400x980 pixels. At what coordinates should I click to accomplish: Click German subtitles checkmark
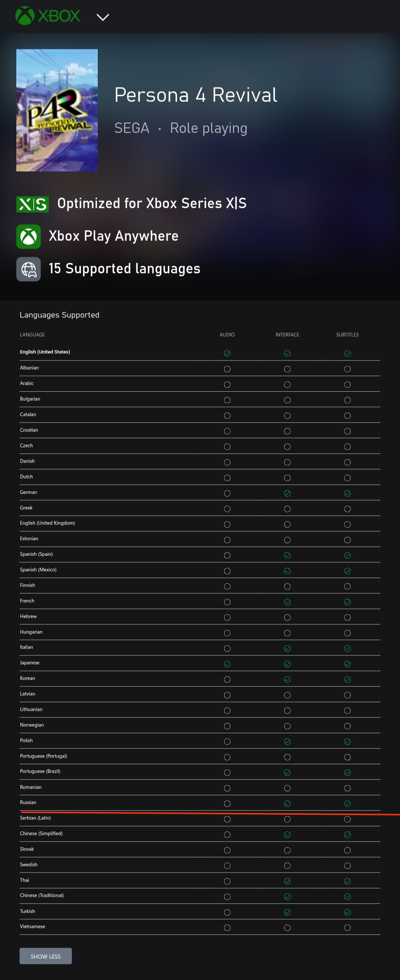pos(347,494)
